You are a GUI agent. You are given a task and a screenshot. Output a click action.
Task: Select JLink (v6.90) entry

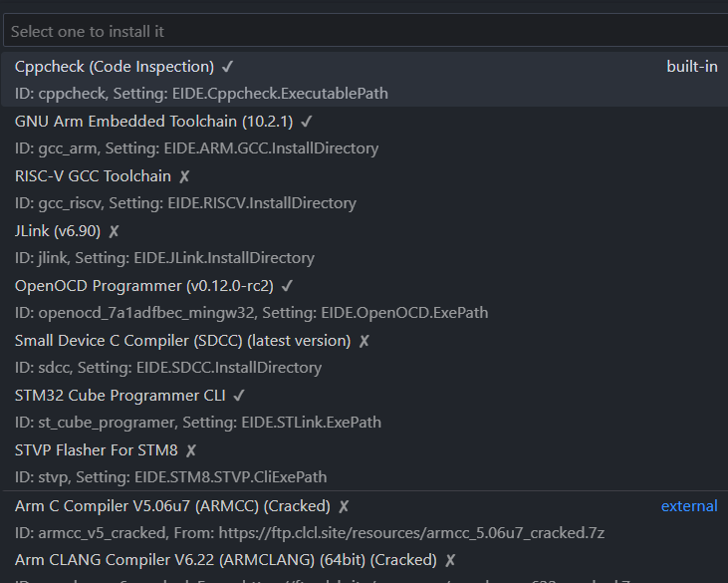[364, 244]
